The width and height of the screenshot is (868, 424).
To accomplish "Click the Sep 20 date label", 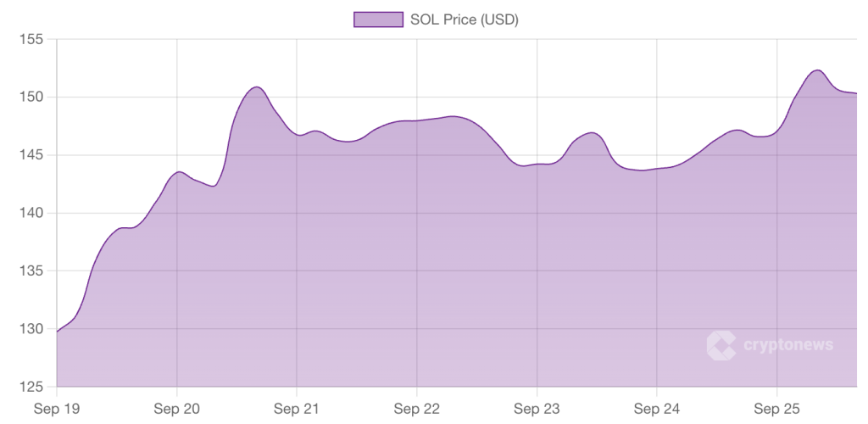I will 176,408.
